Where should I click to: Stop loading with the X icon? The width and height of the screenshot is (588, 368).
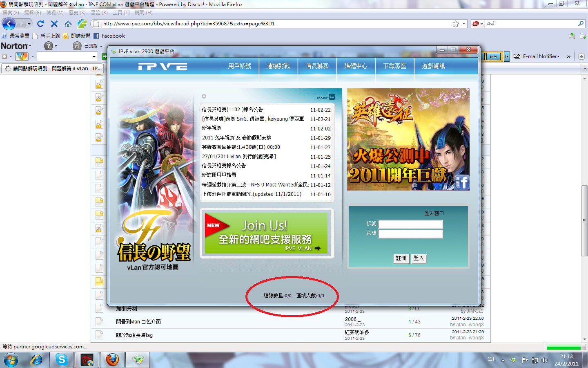pos(54,24)
